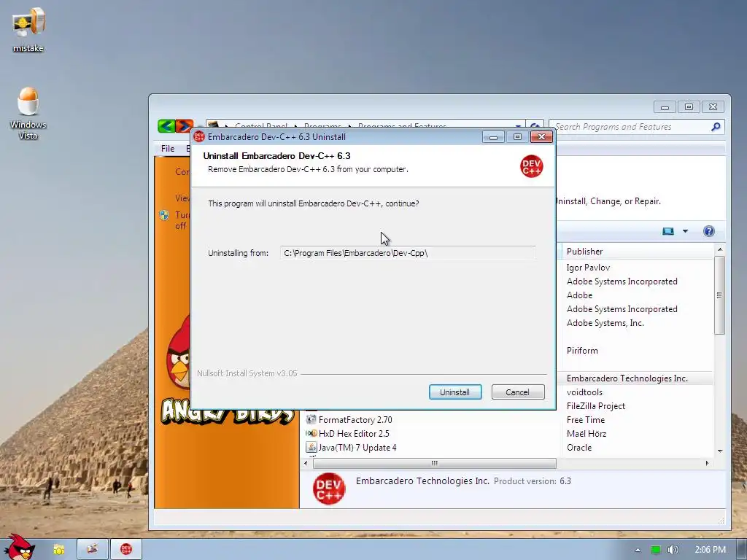Click the Dev-C++ icon in the dialog title bar
Viewport: 747px width, 560px height.
coord(199,136)
